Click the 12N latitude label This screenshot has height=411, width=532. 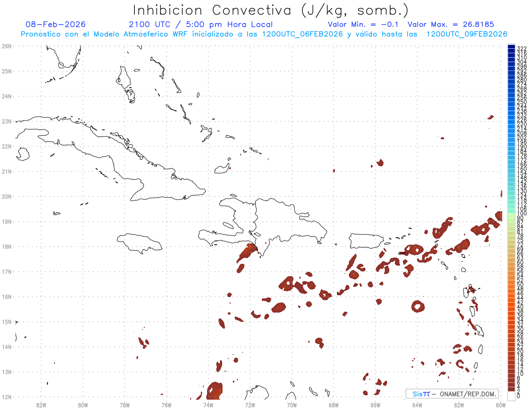[6, 397]
